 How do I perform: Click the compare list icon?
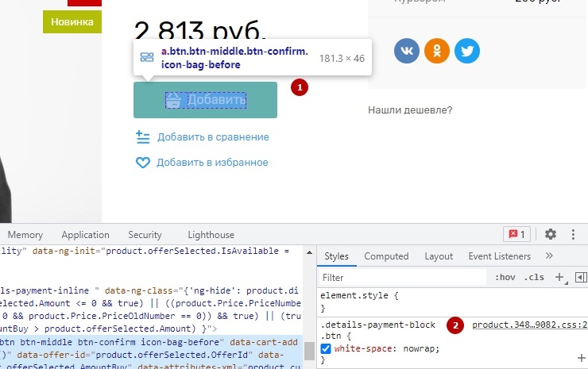[x=142, y=137]
